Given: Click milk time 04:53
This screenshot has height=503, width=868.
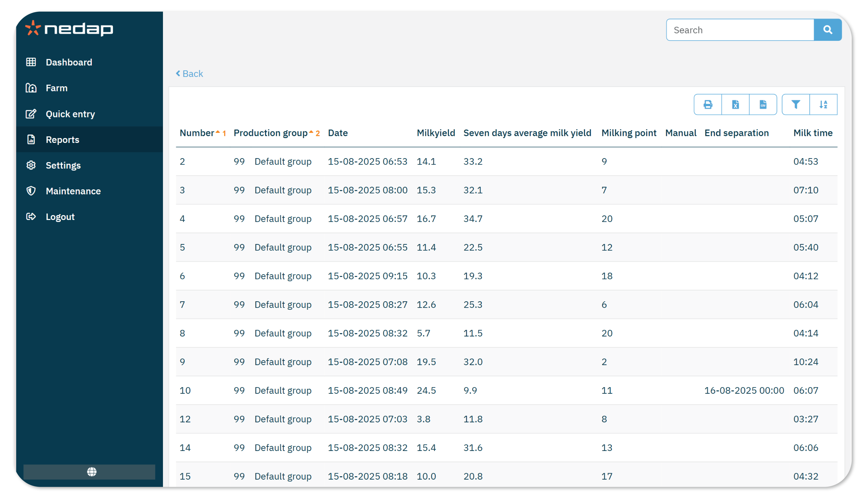Looking at the screenshot, I should point(806,161).
